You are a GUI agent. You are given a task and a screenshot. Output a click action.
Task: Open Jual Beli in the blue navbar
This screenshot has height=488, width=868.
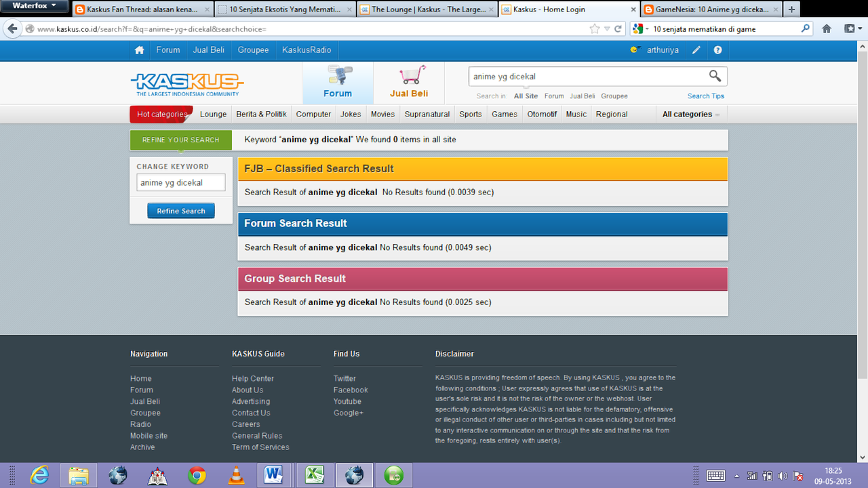tap(209, 50)
